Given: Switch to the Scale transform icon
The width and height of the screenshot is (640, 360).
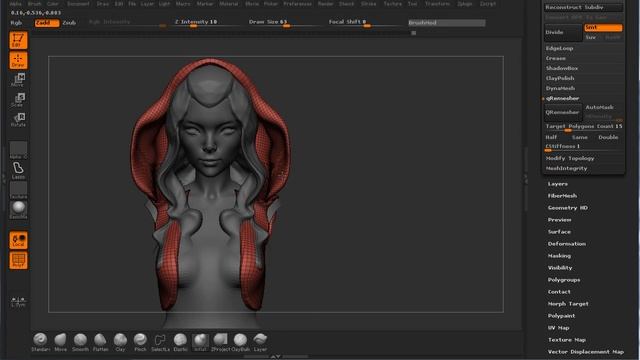Looking at the screenshot, I should click(x=18, y=100).
